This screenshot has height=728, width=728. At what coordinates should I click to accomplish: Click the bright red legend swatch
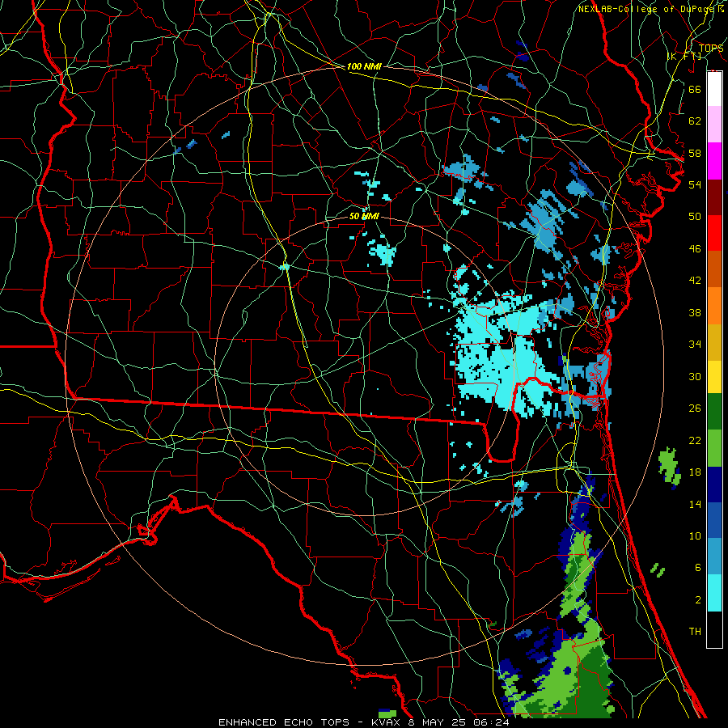coord(714,233)
